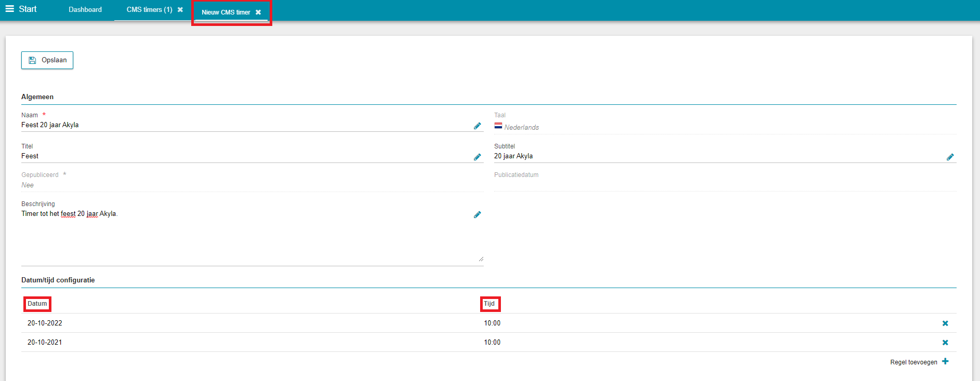Edit the Beschrijving with pencil icon
Viewport: 980px width, 381px height.
pos(478,214)
